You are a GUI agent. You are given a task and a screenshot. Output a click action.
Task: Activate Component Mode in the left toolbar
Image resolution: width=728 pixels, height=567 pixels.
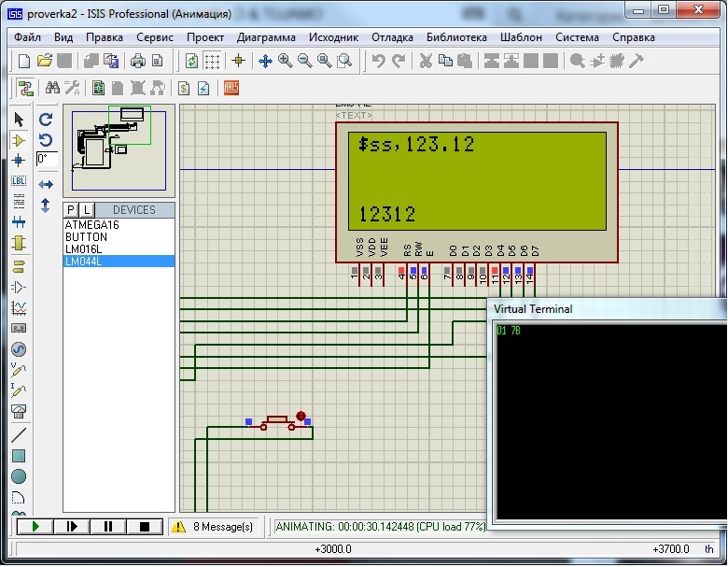coord(19,139)
